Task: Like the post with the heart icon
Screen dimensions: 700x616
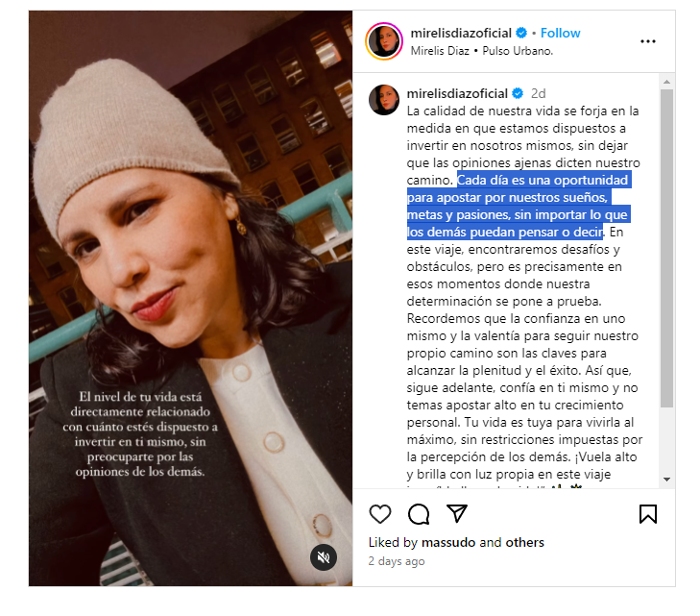Action: click(x=380, y=514)
